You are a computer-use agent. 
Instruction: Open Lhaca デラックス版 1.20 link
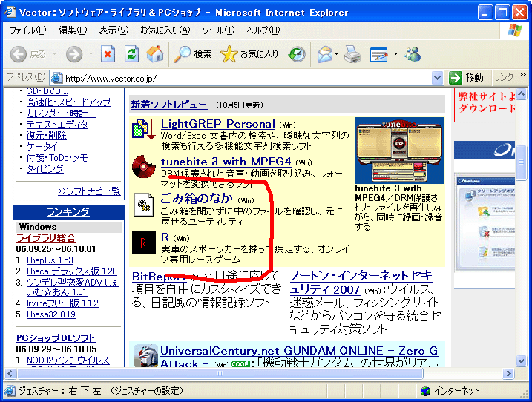(x=71, y=271)
